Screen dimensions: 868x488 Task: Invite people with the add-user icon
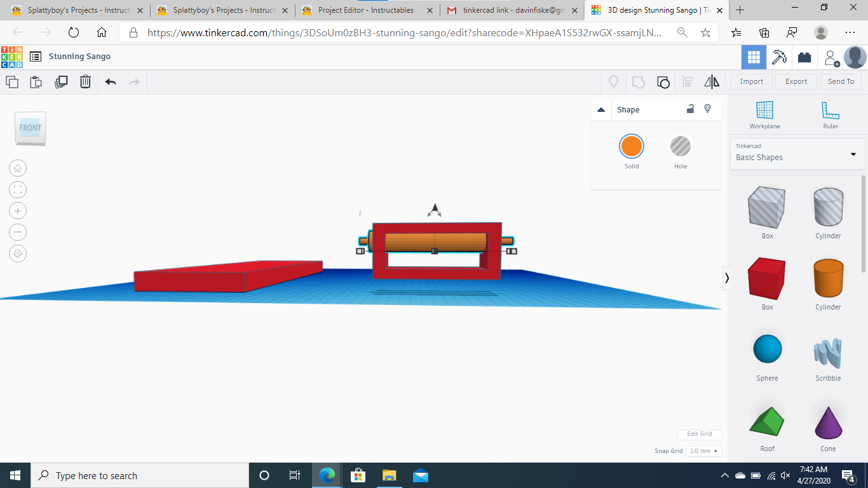(831, 58)
